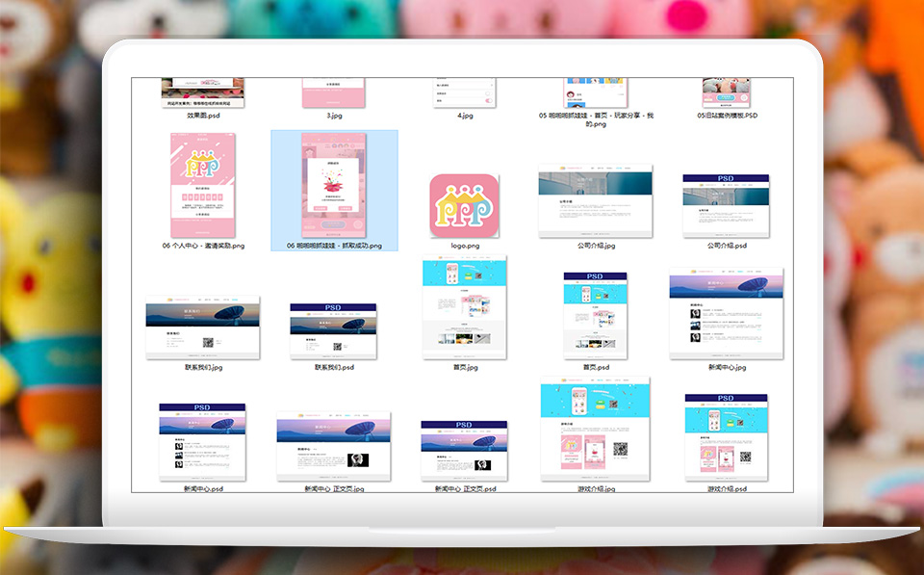Click the 06 啪啪啪抓娃娃 - 抓取成功.png file name
Viewport: 924px width, 575px height.
point(334,246)
